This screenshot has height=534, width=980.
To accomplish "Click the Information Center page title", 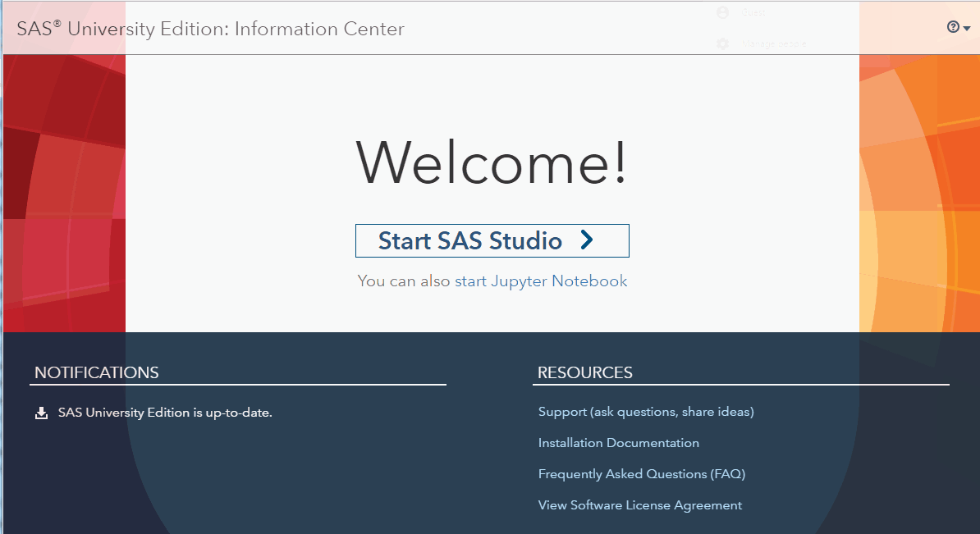I will 211,29.
